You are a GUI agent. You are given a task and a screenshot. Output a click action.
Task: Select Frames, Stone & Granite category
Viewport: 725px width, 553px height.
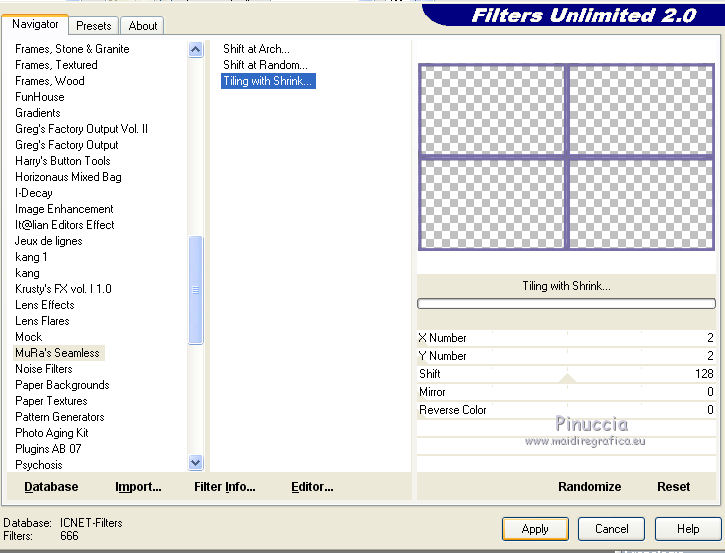72,49
